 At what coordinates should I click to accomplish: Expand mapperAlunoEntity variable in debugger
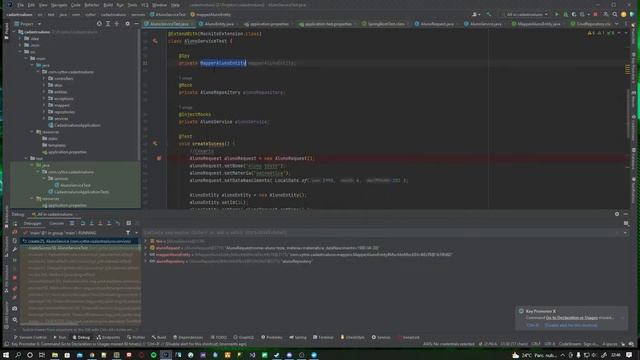coord(146,255)
